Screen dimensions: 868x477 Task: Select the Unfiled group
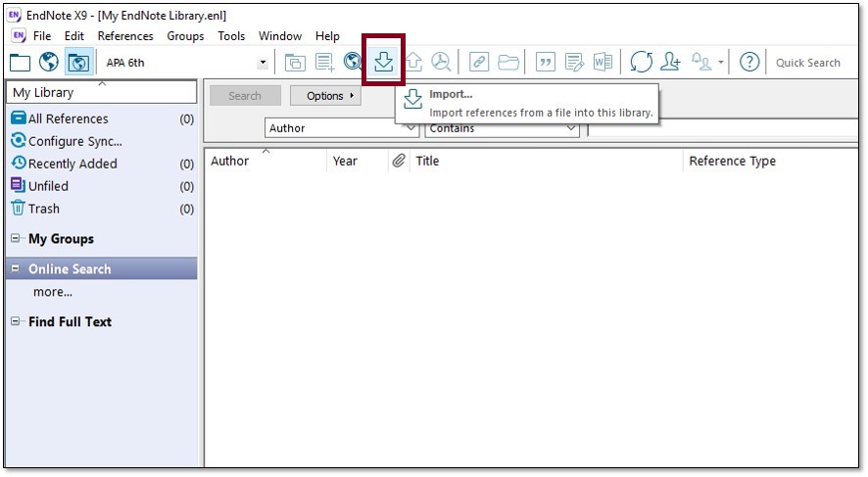[102, 186]
